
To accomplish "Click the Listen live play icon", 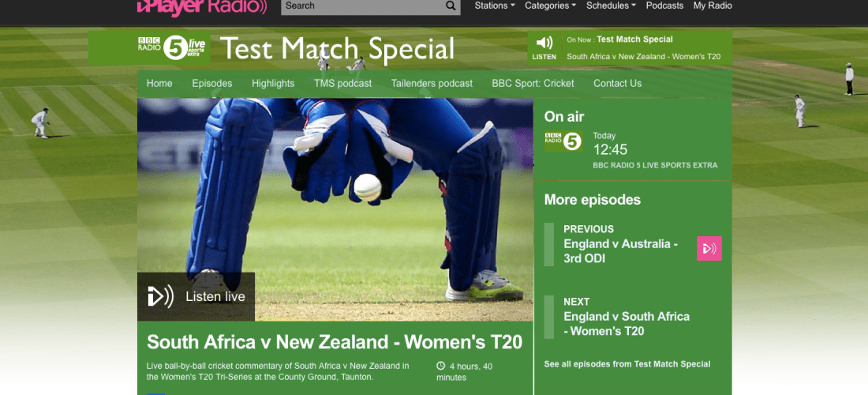I will (161, 297).
